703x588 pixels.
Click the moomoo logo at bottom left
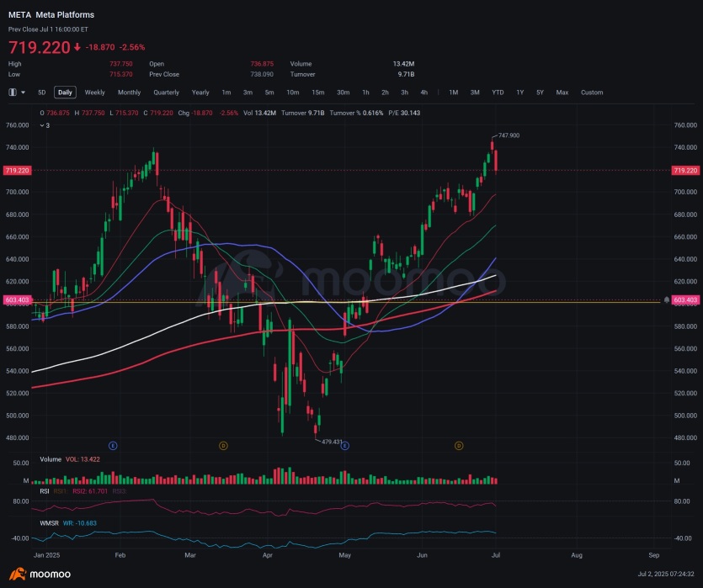(40, 574)
